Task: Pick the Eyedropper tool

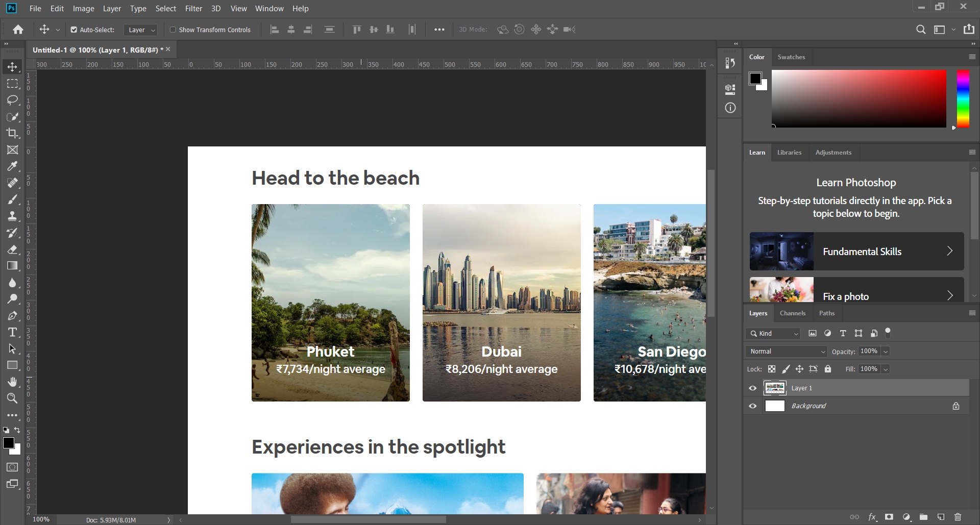Action: coord(13,166)
